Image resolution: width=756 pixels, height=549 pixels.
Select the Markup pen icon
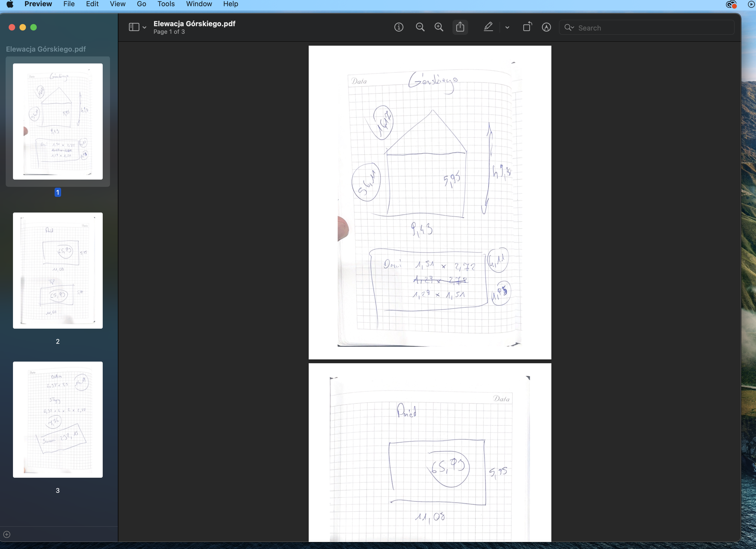click(x=488, y=27)
